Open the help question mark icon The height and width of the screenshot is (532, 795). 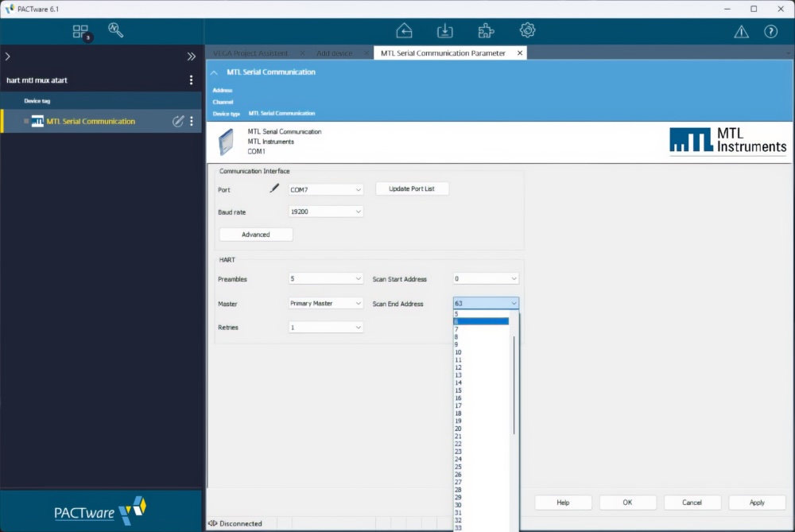tap(770, 32)
